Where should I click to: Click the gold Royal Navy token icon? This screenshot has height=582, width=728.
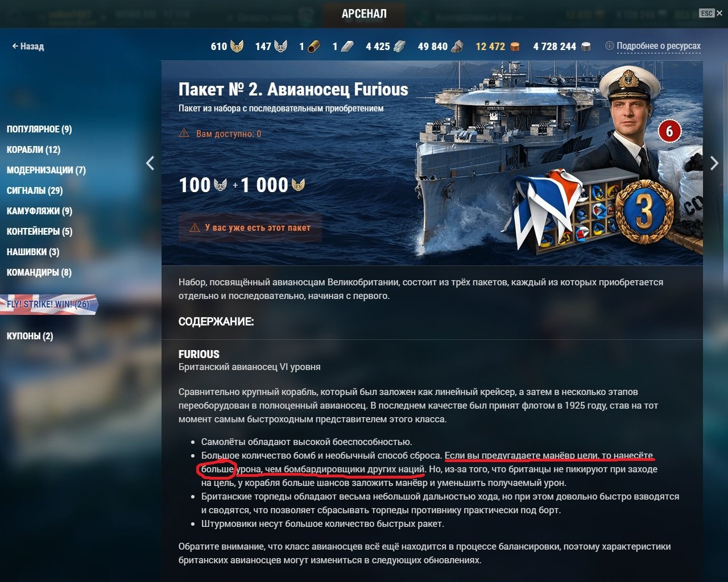coord(236,46)
